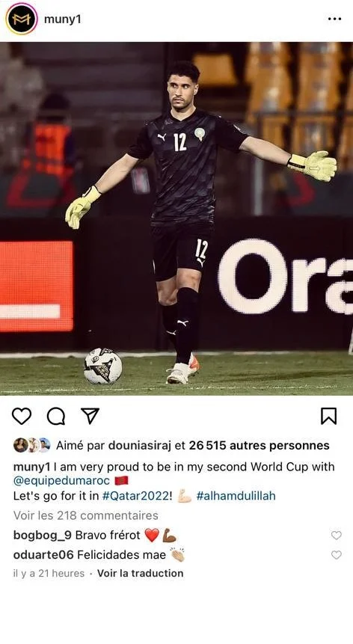Click Voir la traduction
353x644 pixels.
[141, 573]
